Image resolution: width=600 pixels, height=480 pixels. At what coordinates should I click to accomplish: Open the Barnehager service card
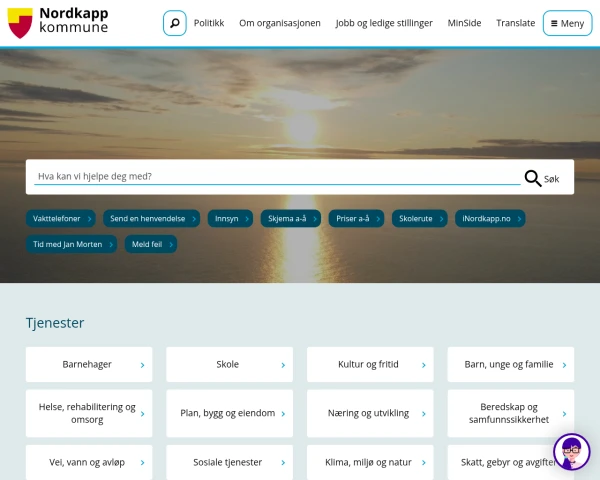click(89, 364)
